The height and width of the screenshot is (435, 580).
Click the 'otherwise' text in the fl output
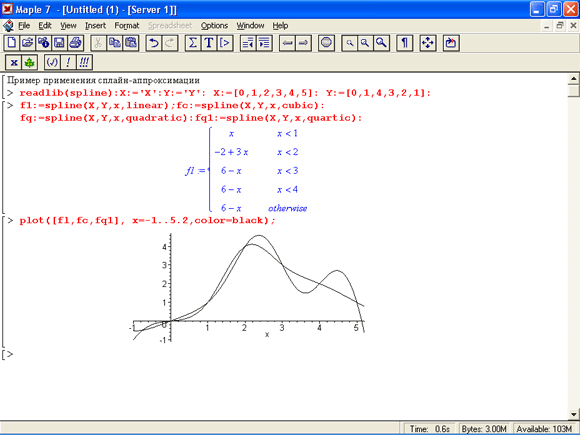287,208
